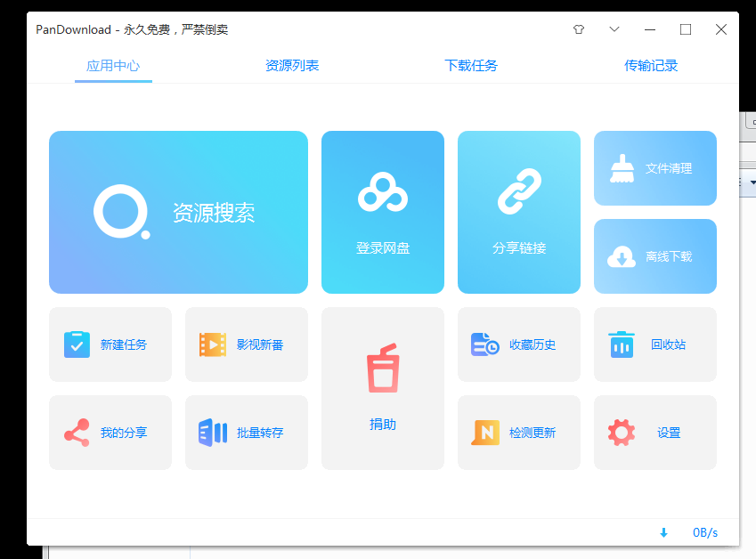
Task: Open 设置 gear settings tile
Action: coord(622,433)
